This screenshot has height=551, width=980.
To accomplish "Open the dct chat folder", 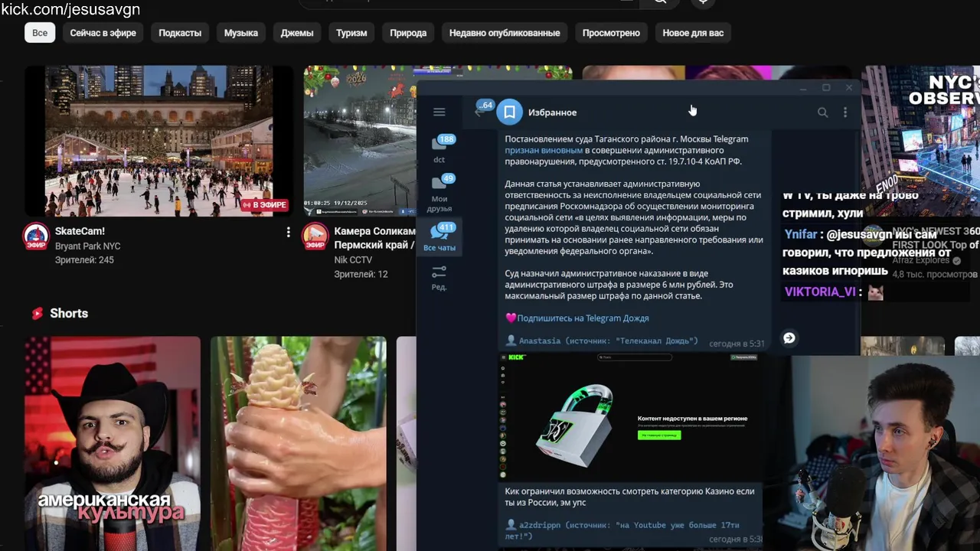I will [x=439, y=149].
